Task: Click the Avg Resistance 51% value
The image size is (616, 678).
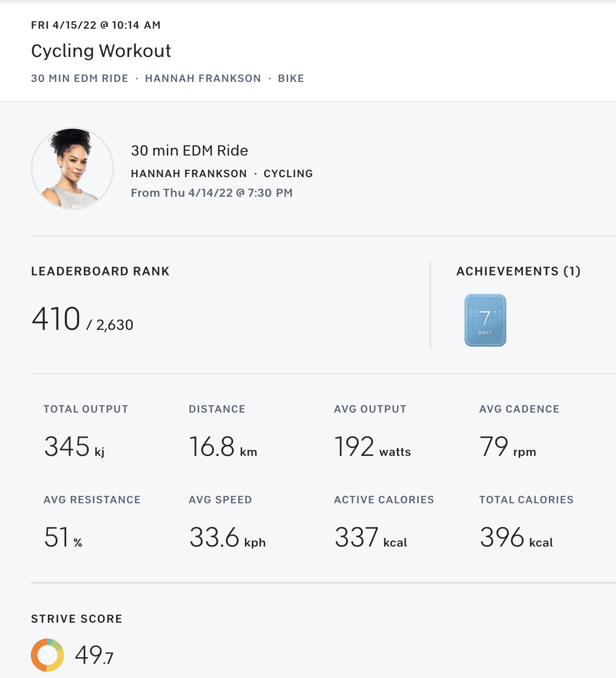Action: click(63, 537)
